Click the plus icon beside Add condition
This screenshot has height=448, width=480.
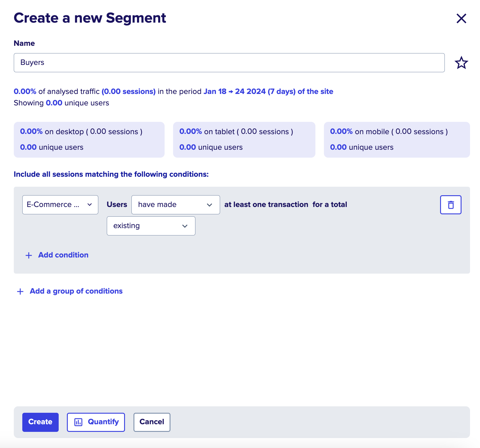(29, 255)
